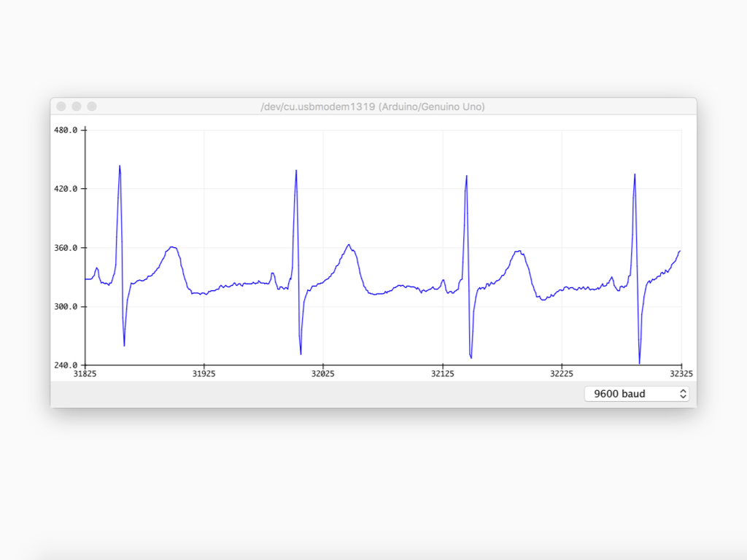Click the 32225 x-axis label
Viewport: 747px width, 560px height.
(x=562, y=374)
